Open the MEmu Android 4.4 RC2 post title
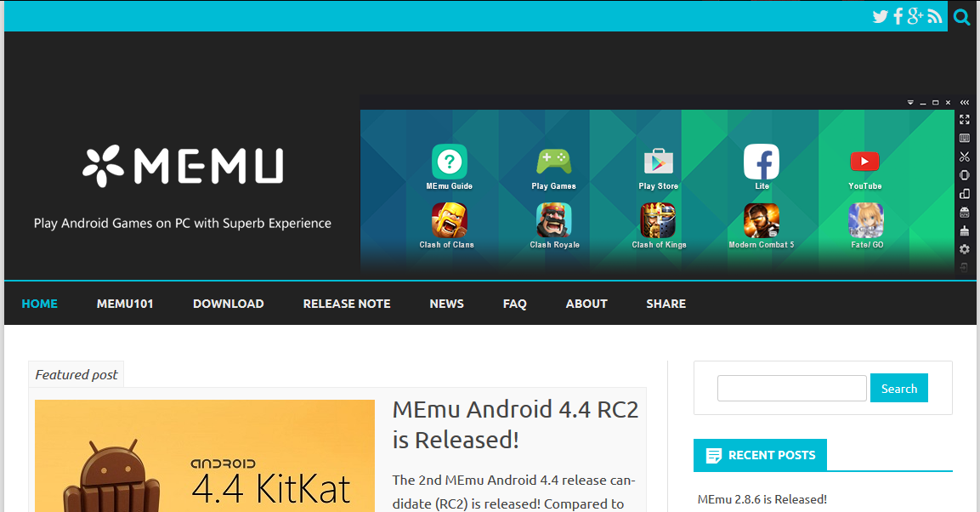 point(516,424)
